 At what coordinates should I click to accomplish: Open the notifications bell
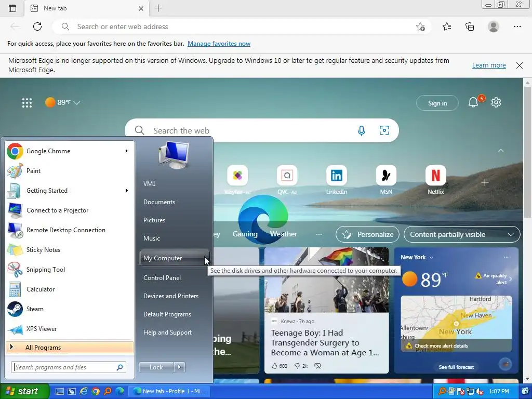[x=474, y=102]
